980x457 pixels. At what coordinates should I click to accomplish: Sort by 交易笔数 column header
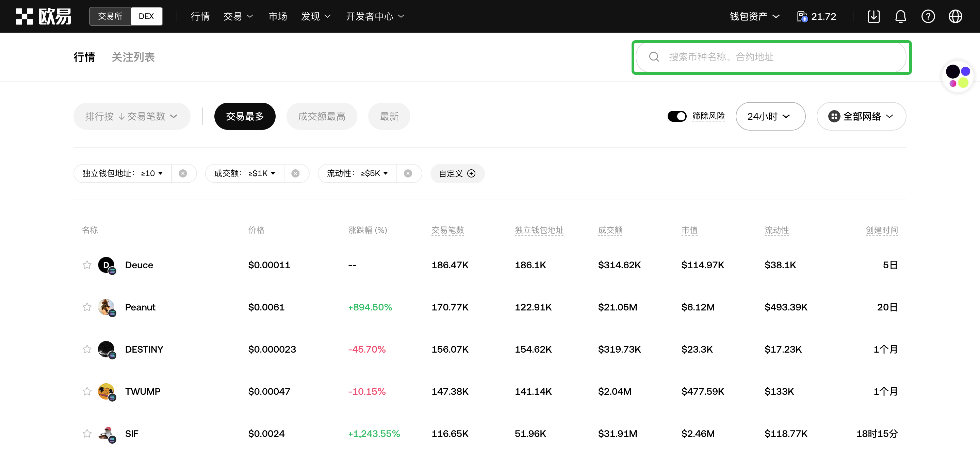click(x=447, y=230)
